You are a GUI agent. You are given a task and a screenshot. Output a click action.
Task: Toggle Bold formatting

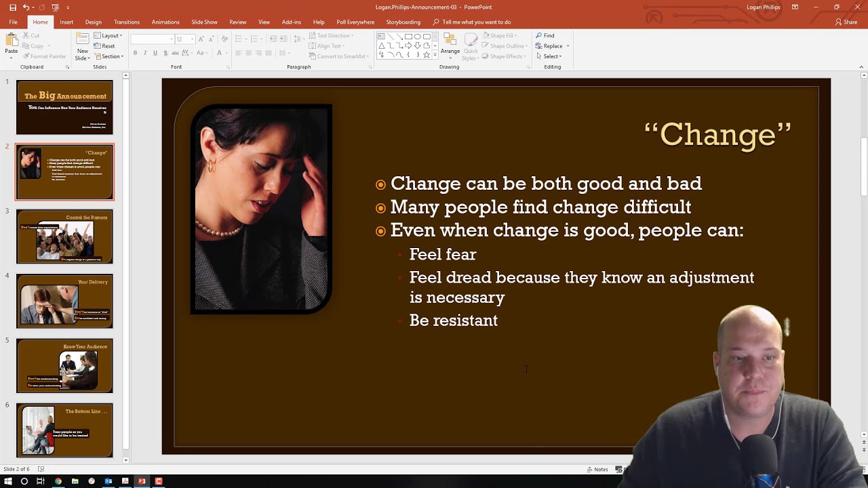(135, 53)
